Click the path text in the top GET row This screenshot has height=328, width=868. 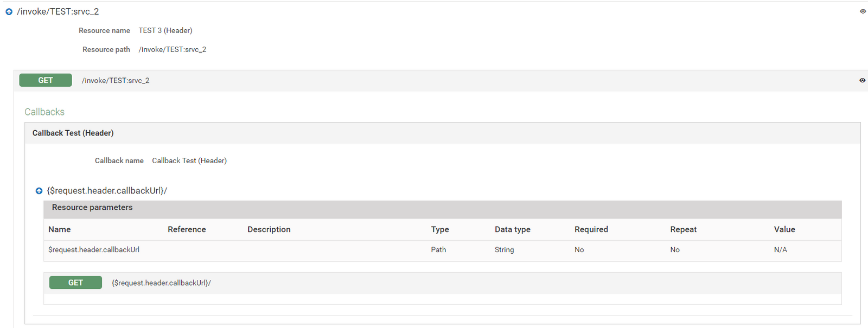tap(116, 81)
